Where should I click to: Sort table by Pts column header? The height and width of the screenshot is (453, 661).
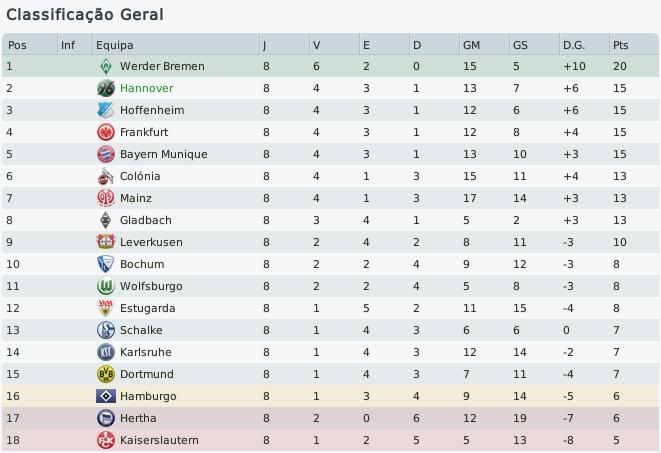[x=621, y=45]
